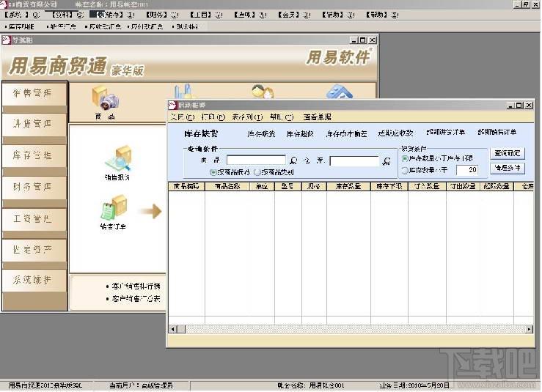This screenshot has height=392, width=542.
Task: Click the alert dialog title bar icon
Action: click(x=172, y=105)
